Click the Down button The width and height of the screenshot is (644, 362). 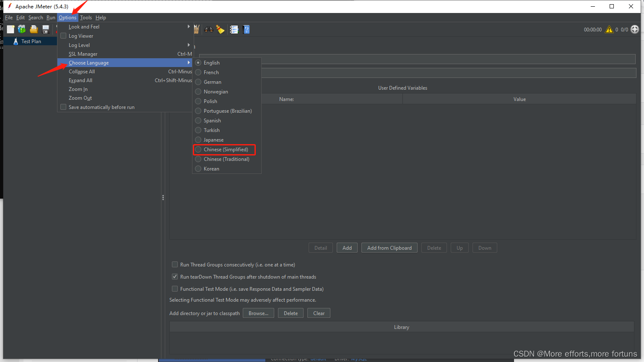(485, 248)
